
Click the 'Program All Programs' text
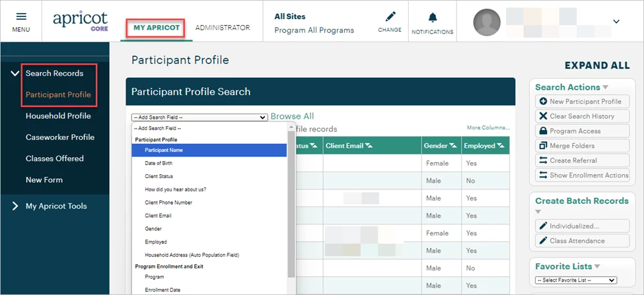coord(314,30)
